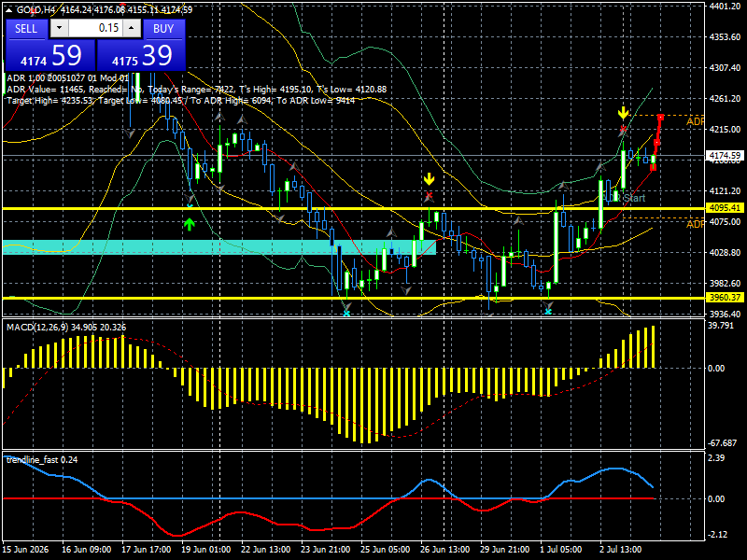
Task: Increase lot volume with the up arrow
Action: pyautogui.click(x=132, y=28)
